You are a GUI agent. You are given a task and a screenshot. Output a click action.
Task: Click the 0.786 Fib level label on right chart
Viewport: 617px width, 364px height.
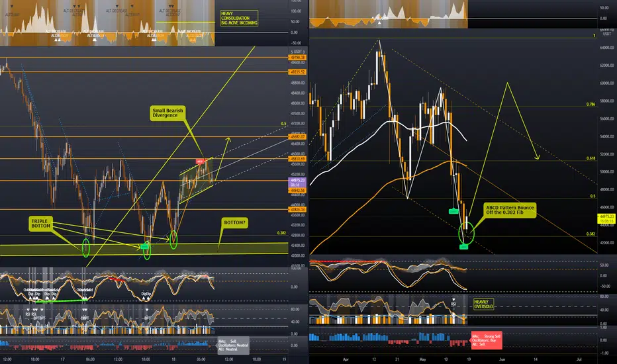pyautogui.click(x=591, y=105)
